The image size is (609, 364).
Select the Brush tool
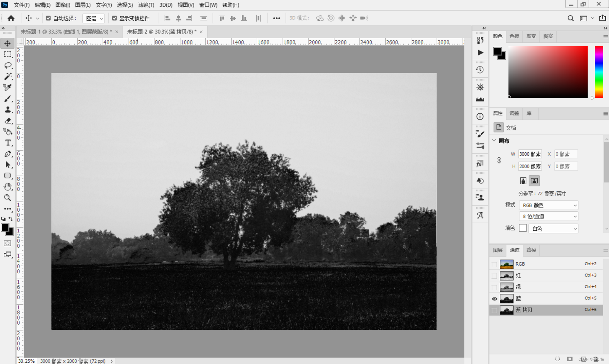[x=7, y=99]
